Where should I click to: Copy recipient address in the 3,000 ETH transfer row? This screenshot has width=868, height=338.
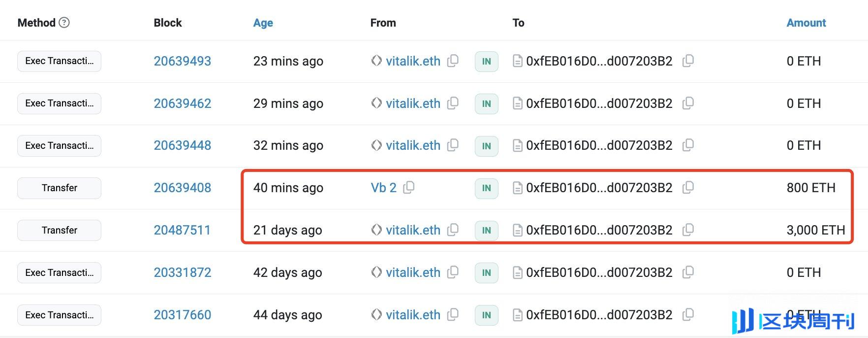pos(689,230)
